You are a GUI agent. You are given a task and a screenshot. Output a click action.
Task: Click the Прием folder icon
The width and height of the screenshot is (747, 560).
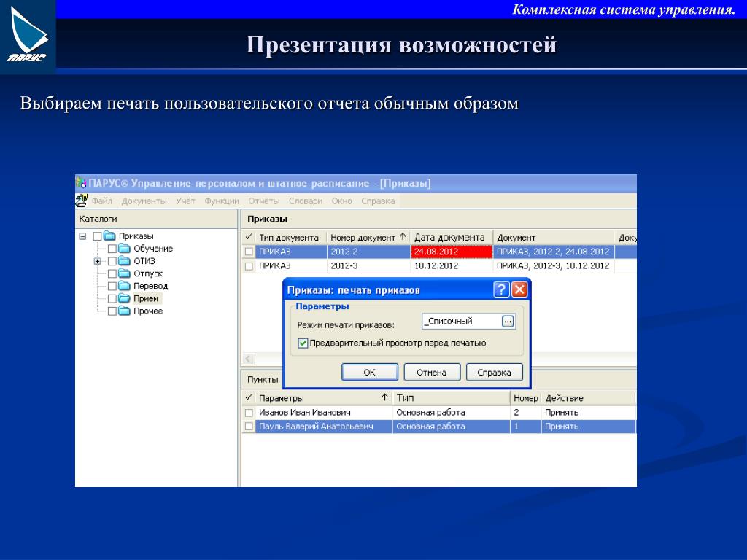(x=124, y=298)
